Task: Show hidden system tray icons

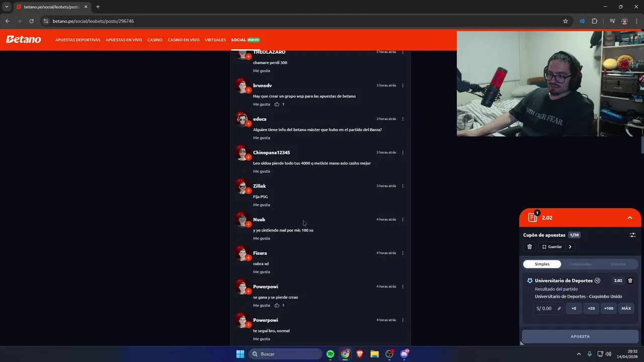Action: click(579, 354)
